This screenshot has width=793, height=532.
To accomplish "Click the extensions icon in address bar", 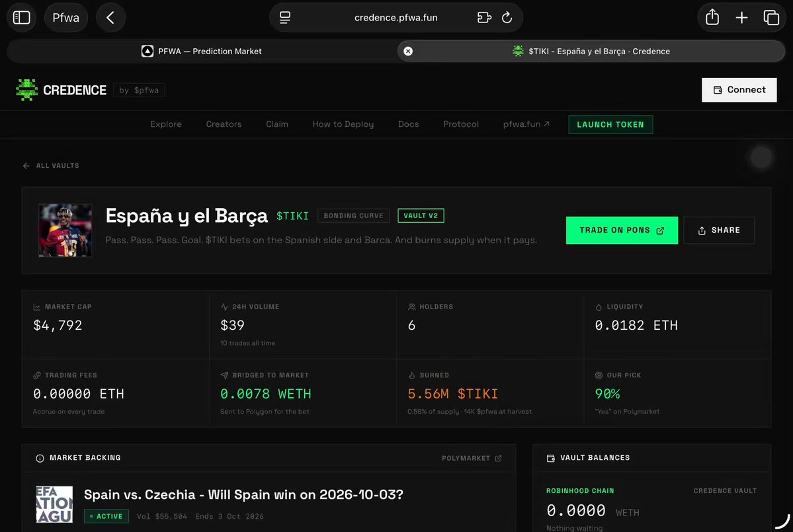I will 484,18.
